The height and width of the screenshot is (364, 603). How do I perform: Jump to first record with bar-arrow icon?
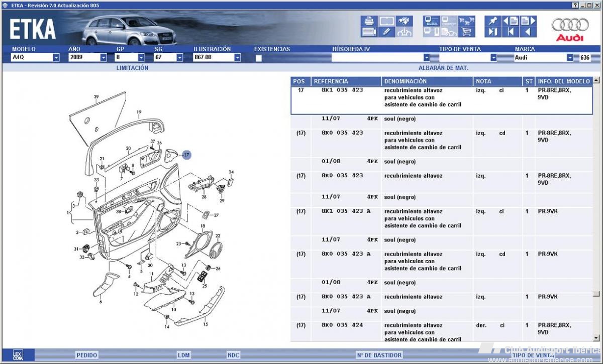[511, 32]
